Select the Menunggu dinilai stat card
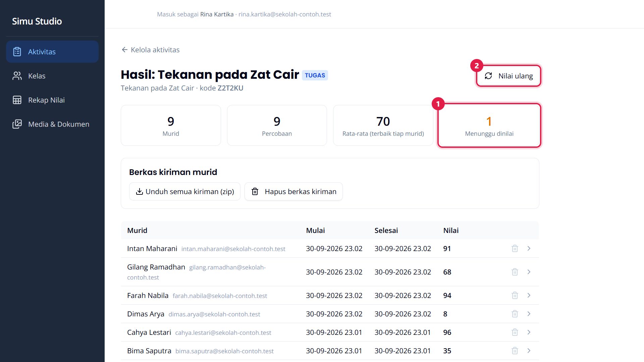 pyautogui.click(x=489, y=125)
